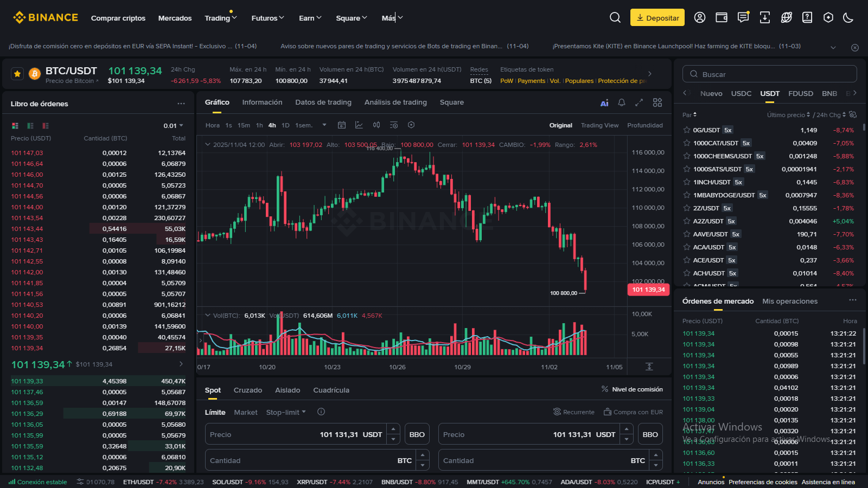This screenshot has height=488, width=868.
Task: Show both buy and sell orders view
Action: coord(15,126)
